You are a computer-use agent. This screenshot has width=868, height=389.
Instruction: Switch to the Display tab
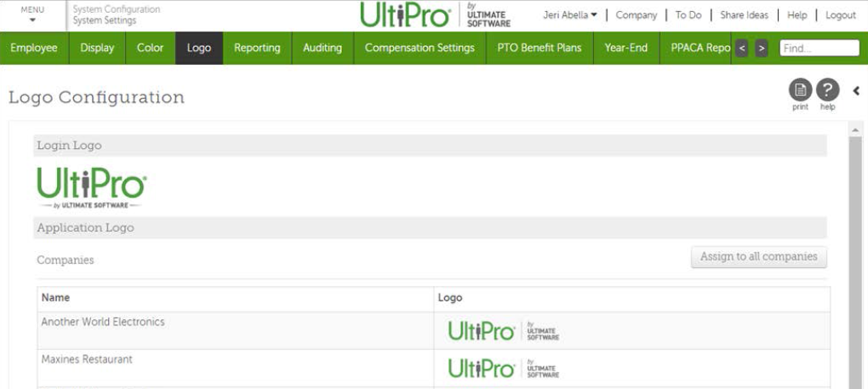pos(97,49)
